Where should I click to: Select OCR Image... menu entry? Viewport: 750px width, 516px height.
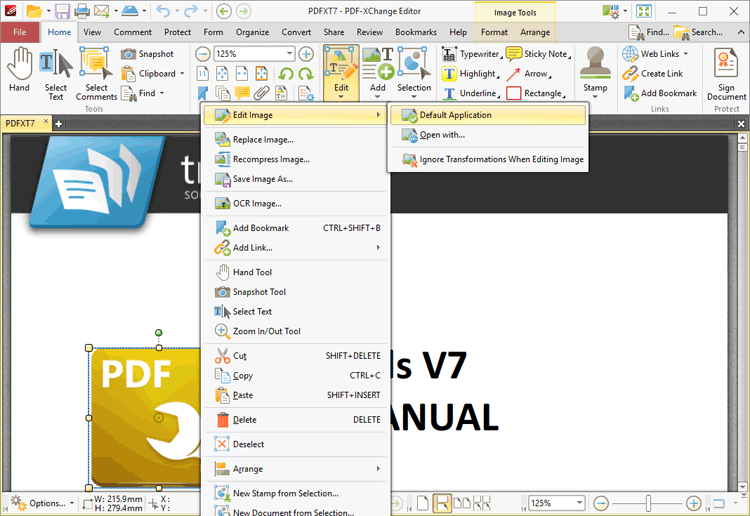297,204
